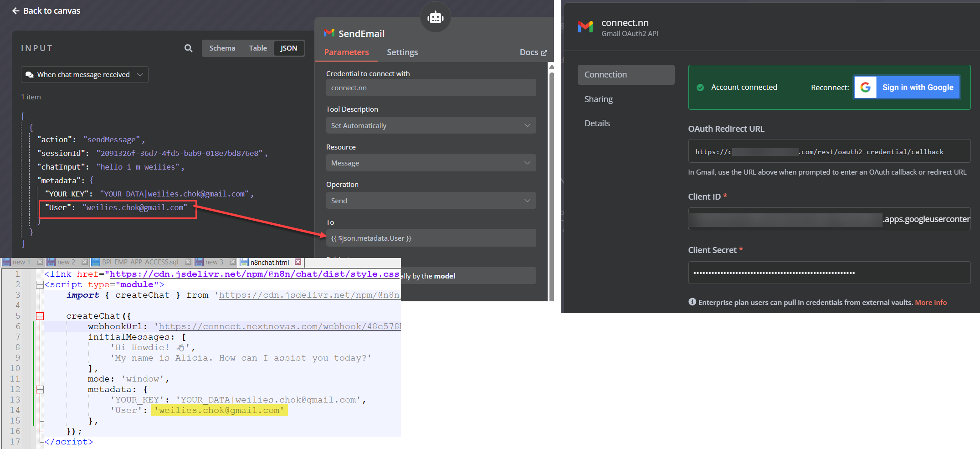This screenshot has height=449, width=980.
Task: Click the connect.nn credential title
Action: click(x=625, y=23)
